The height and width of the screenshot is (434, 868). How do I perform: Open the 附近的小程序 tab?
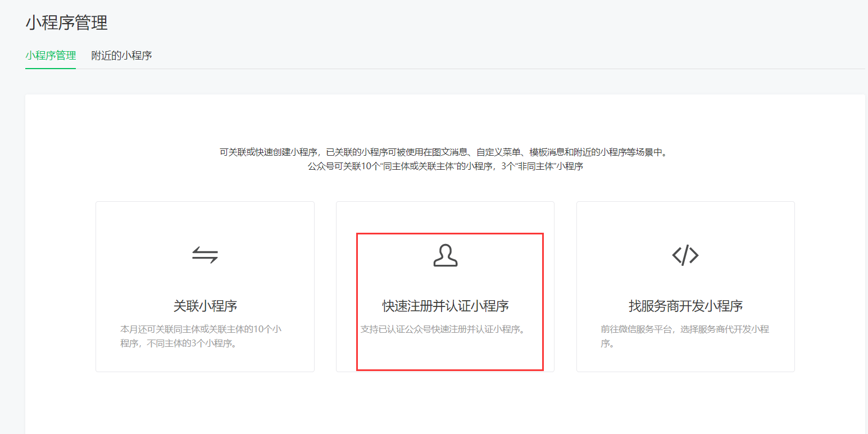[122, 56]
